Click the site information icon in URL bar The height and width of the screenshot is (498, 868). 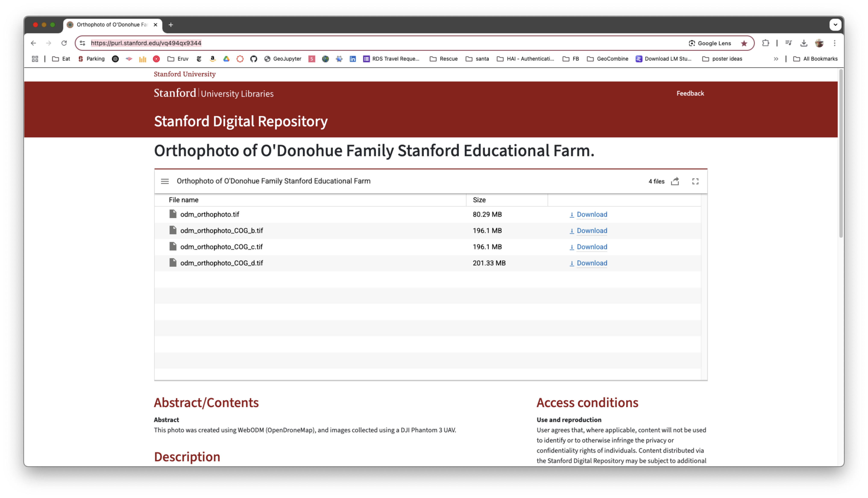(82, 43)
